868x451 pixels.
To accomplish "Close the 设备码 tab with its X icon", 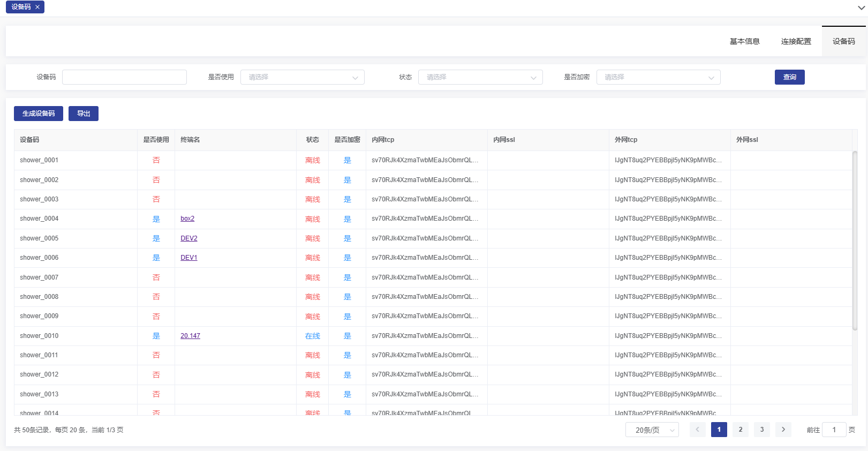I will click(x=37, y=7).
